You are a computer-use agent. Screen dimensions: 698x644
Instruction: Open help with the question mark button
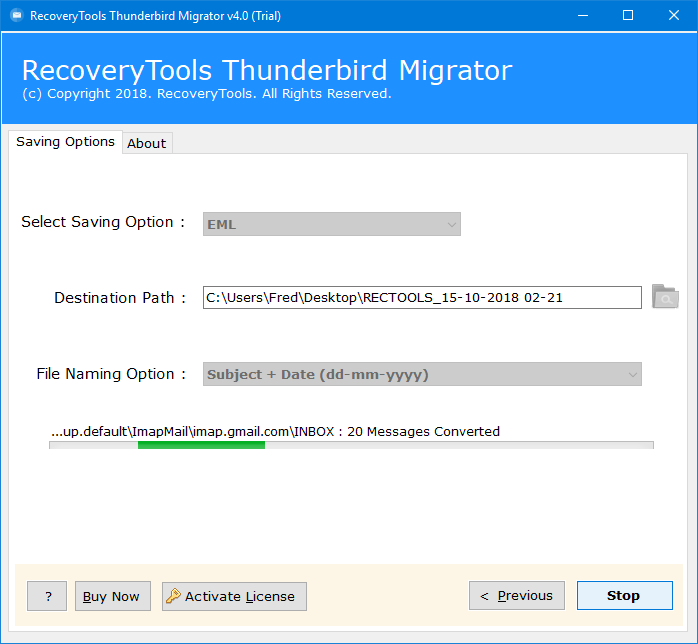coord(47,596)
